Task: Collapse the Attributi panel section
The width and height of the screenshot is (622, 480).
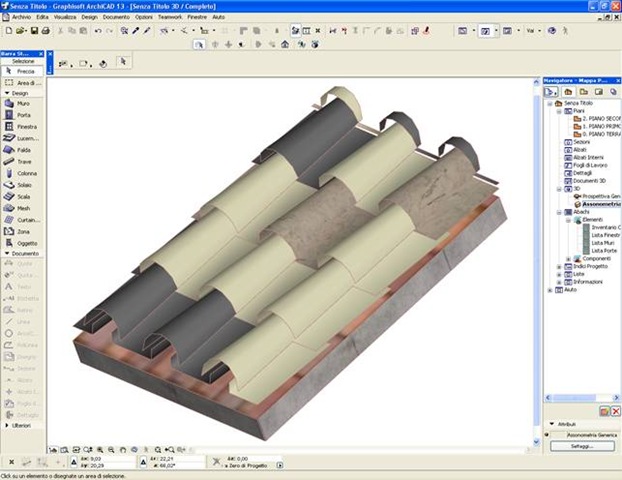Action: pyautogui.click(x=552, y=424)
